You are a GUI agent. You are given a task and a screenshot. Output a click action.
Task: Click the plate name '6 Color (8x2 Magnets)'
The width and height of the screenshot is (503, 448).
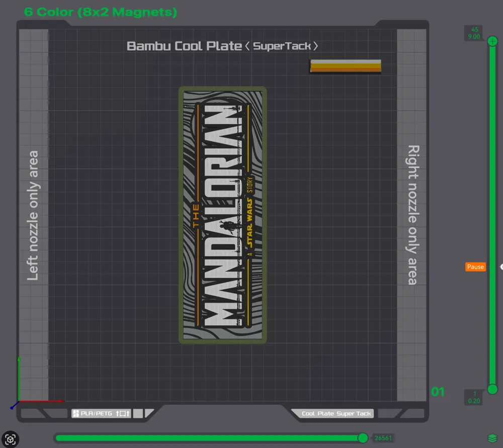coord(101,12)
